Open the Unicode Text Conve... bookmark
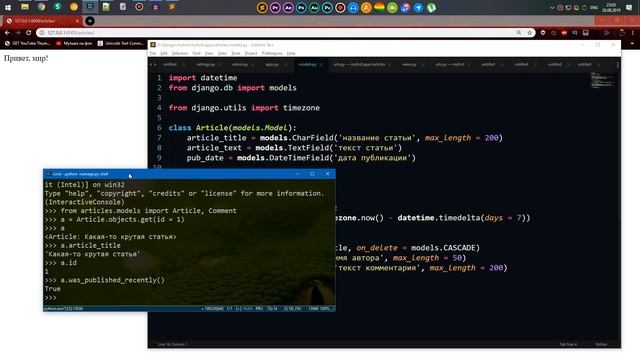This screenshot has height=360, width=640. point(120,43)
